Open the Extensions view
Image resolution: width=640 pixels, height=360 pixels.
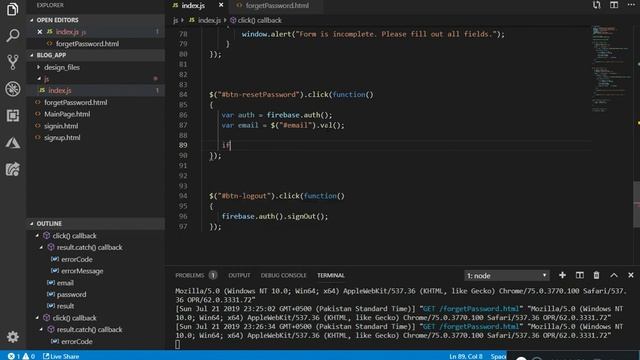12,116
